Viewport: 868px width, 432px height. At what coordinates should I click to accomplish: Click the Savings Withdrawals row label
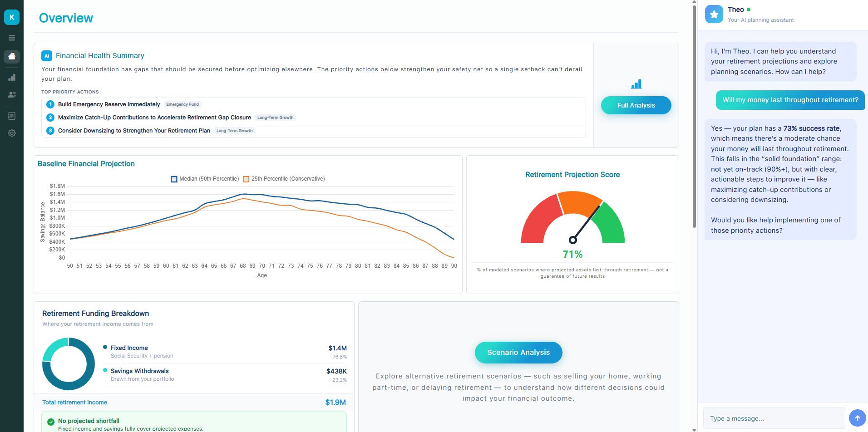[140, 371]
